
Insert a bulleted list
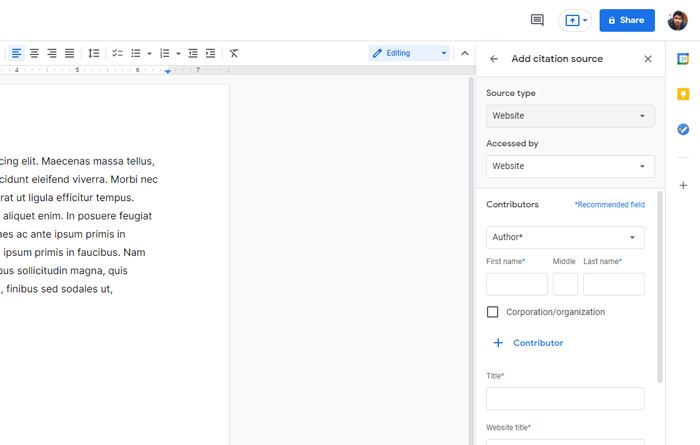pyautogui.click(x=136, y=53)
